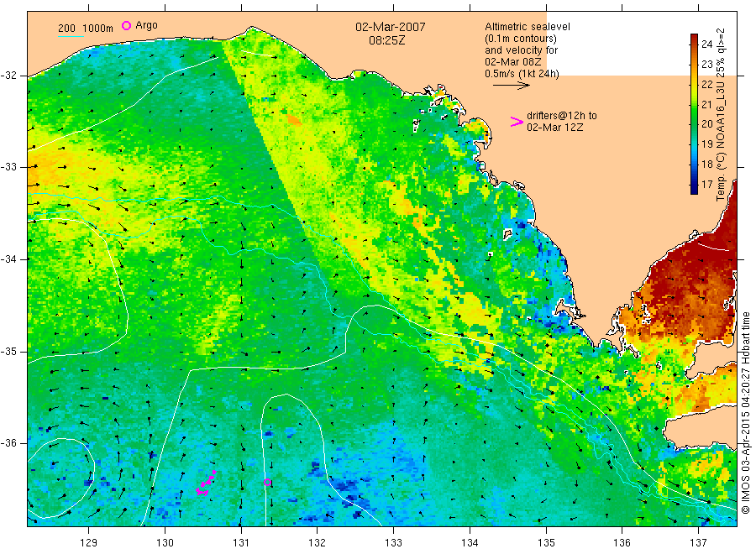
Task: Click the color bar value 24
Action: click(706, 44)
